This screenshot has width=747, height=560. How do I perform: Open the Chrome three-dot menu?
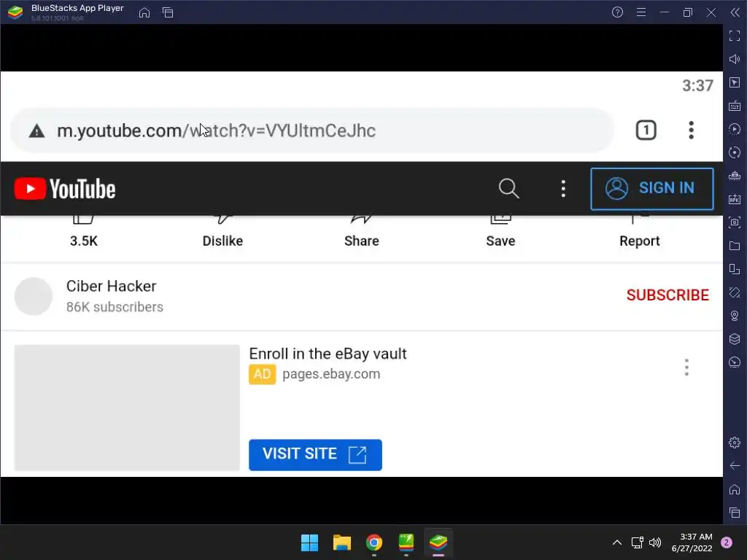coord(692,131)
